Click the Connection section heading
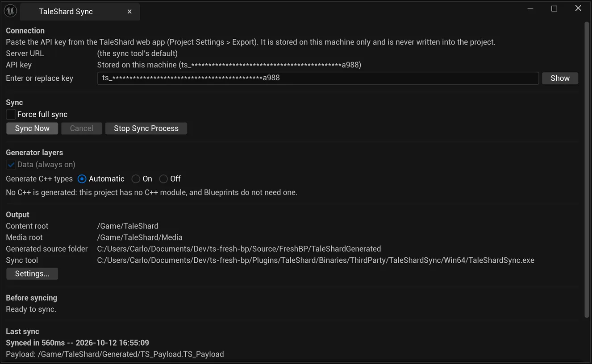The image size is (592, 364). tap(25, 31)
